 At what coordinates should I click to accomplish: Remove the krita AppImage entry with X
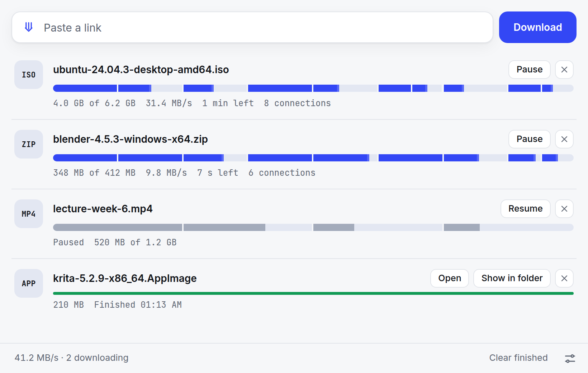(x=564, y=278)
